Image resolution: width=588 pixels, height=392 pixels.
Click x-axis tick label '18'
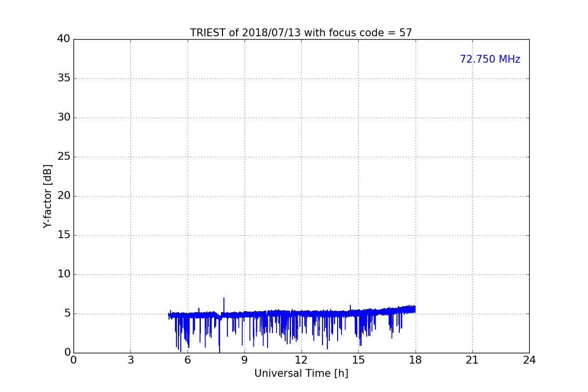tap(416, 360)
